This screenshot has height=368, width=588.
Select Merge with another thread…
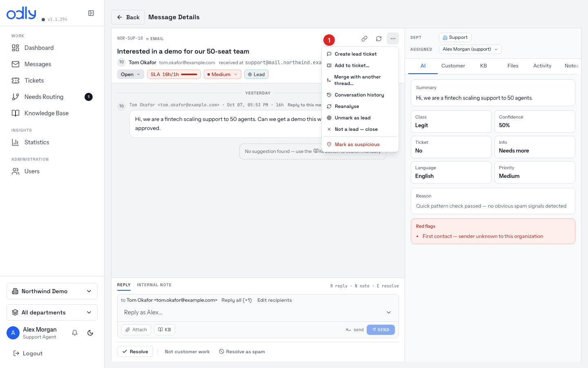coord(360,80)
